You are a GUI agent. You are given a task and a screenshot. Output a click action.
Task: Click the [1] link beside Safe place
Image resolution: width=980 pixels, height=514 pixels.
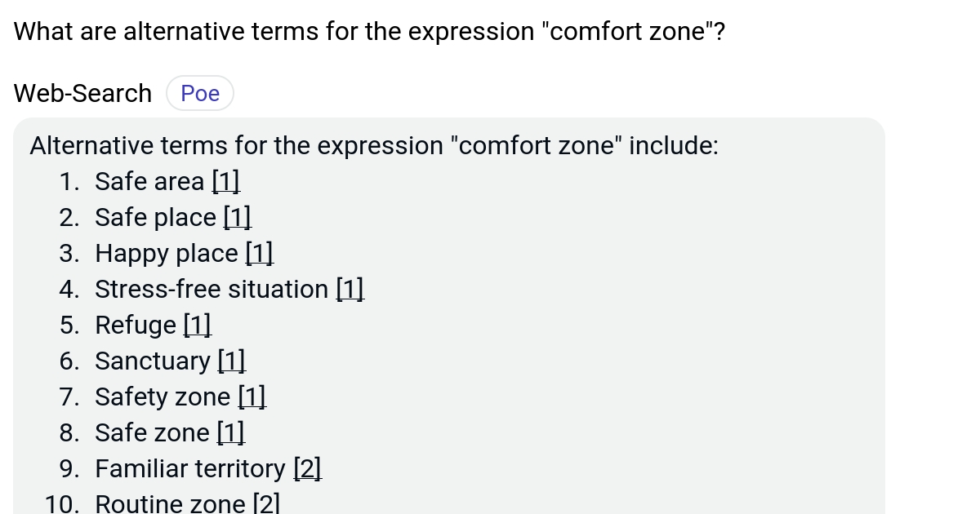[x=238, y=217]
